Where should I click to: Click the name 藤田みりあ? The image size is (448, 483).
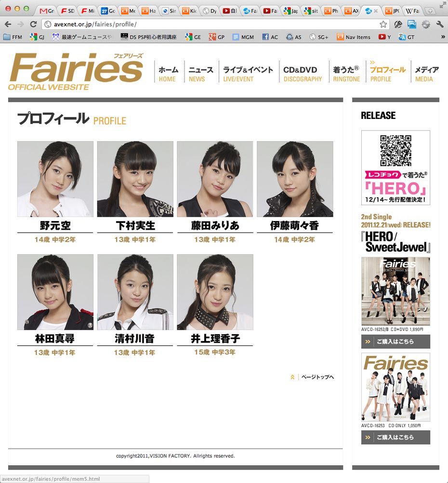215,225
